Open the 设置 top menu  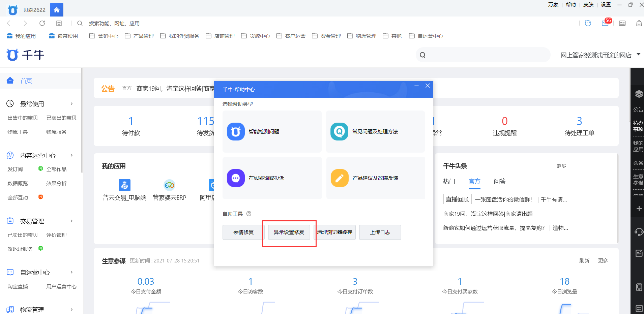[x=606, y=5]
